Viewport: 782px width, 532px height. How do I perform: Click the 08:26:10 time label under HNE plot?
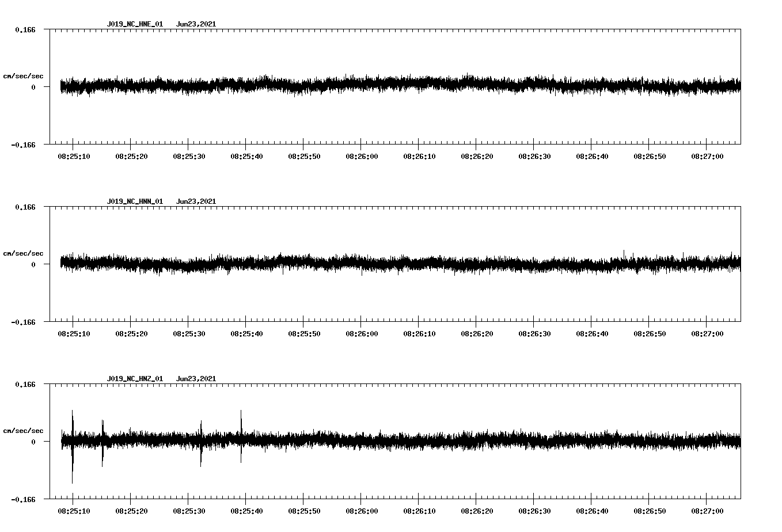[419, 157]
